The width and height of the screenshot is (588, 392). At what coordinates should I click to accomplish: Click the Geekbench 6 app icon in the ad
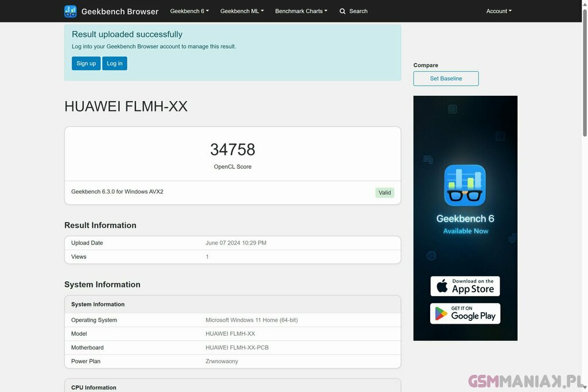point(465,185)
